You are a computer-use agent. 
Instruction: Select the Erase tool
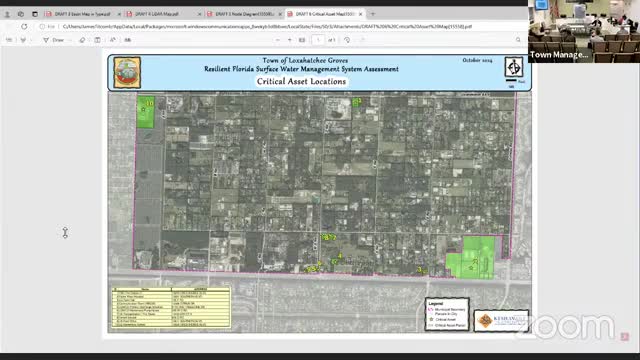pos(82,40)
